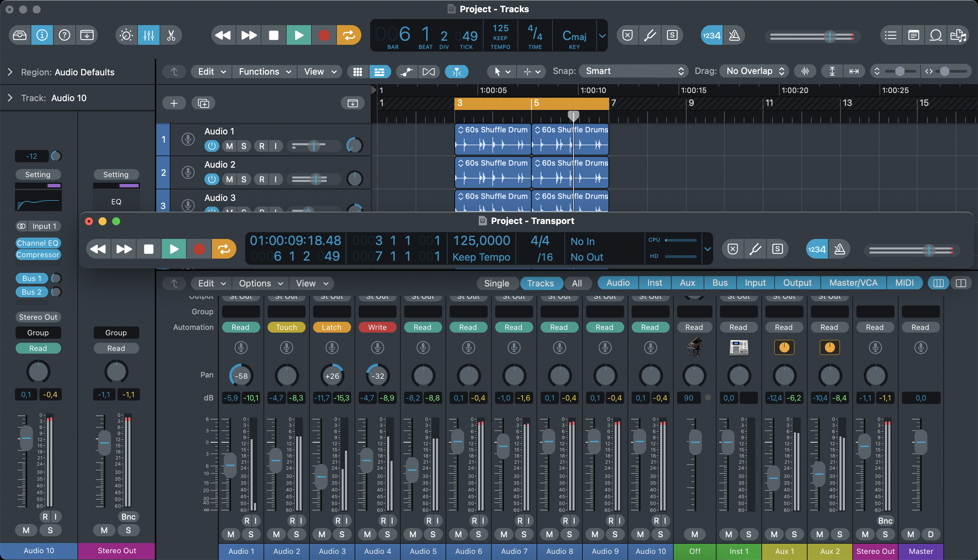Open the LCD display mode chevron
This screenshot has width=978, height=560.
[602, 36]
